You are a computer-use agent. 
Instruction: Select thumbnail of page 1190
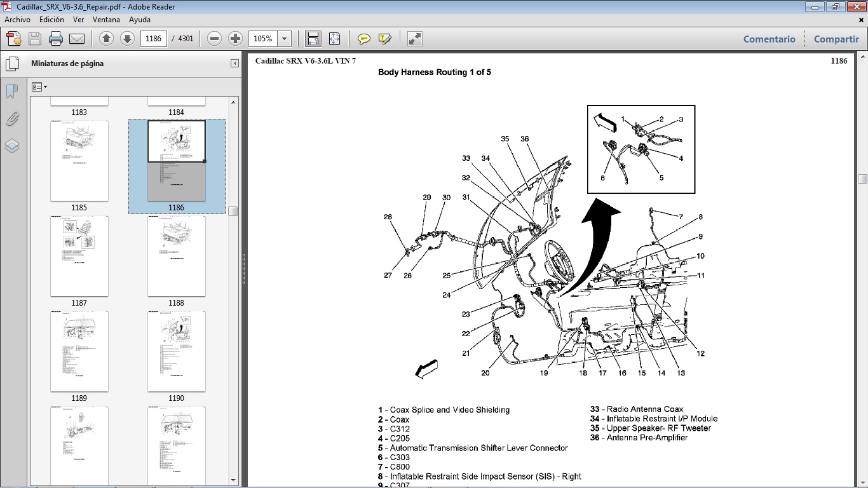[x=177, y=351]
